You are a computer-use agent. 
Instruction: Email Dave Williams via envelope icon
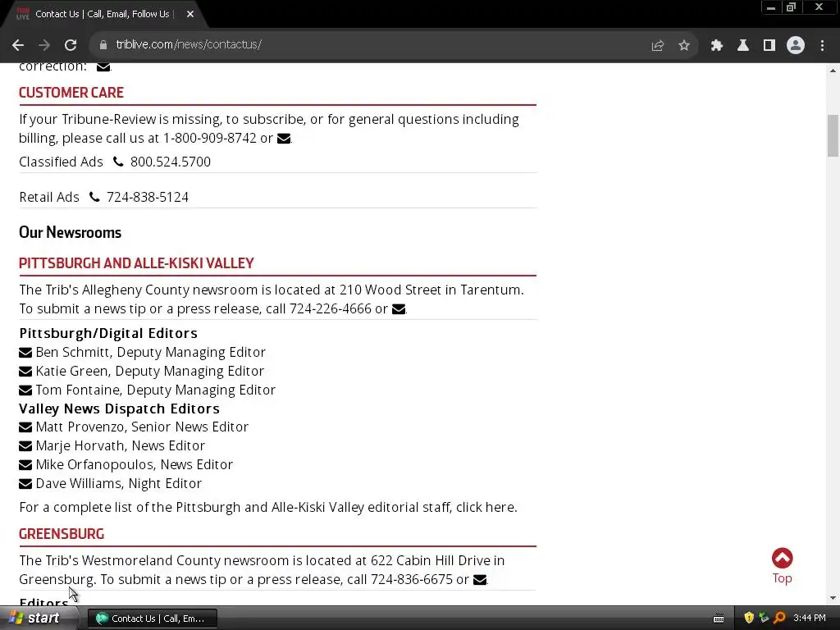[25, 484]
